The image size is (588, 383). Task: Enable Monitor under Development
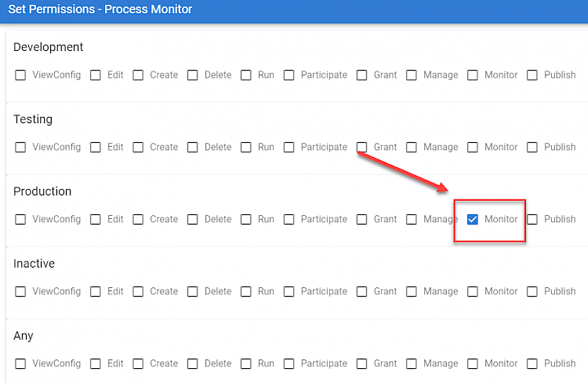tap(473, 75)
